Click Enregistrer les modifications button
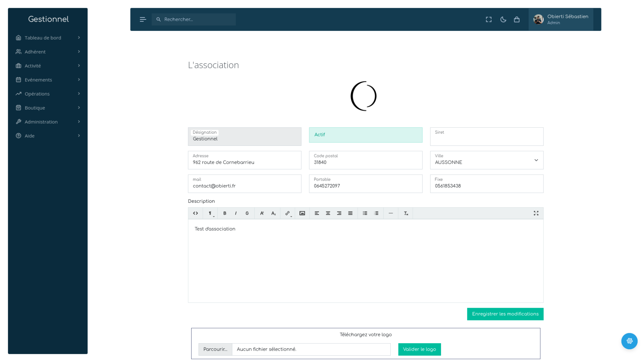 pos(505,314)
